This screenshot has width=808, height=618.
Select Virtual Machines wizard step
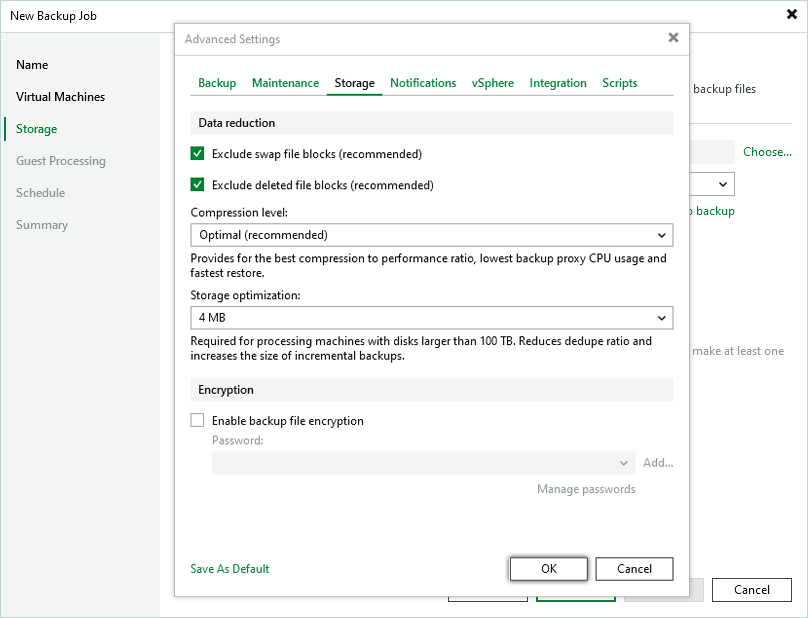[x=60, y=97]
